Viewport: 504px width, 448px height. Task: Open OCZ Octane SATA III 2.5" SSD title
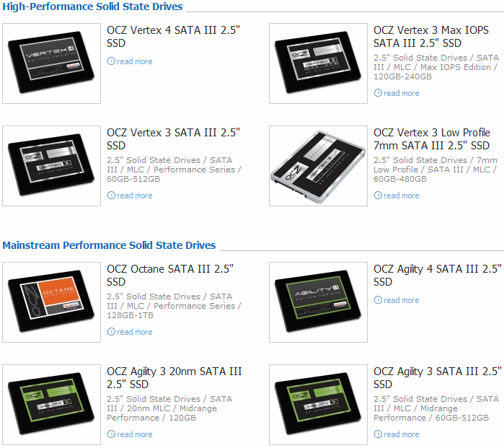[170, 276]
